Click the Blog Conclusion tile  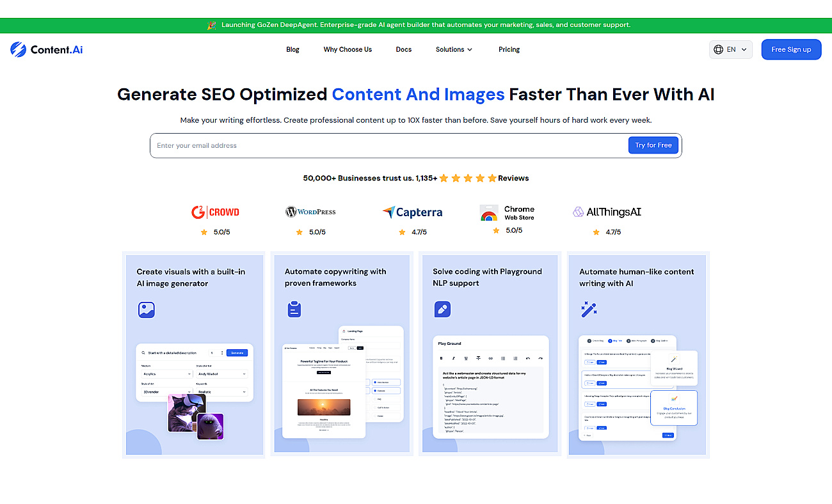[674, 408]
